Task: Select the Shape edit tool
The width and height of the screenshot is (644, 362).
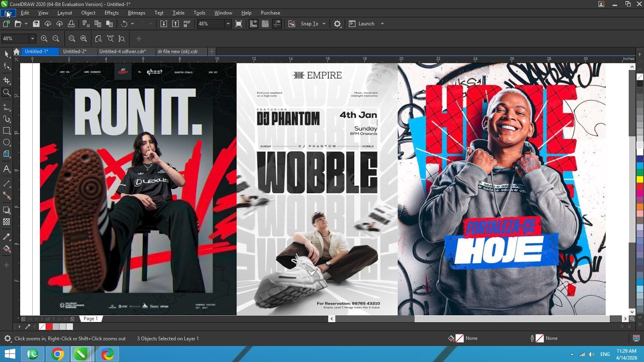Action: (x=7, y=66)
